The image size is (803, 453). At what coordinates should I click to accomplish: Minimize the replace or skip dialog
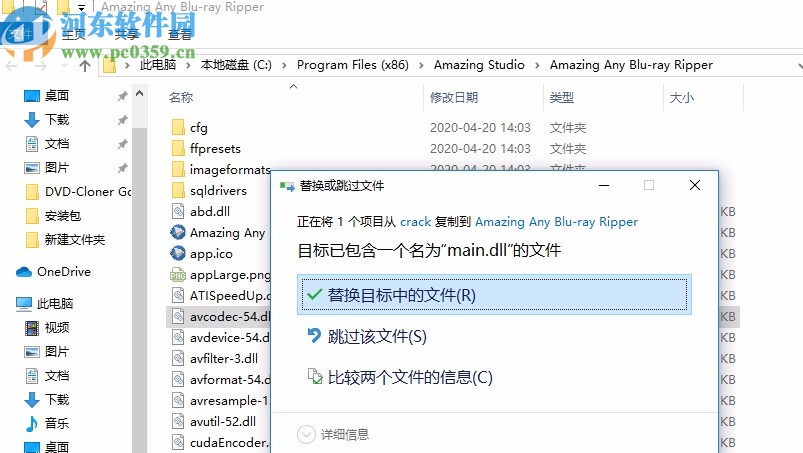604,185
